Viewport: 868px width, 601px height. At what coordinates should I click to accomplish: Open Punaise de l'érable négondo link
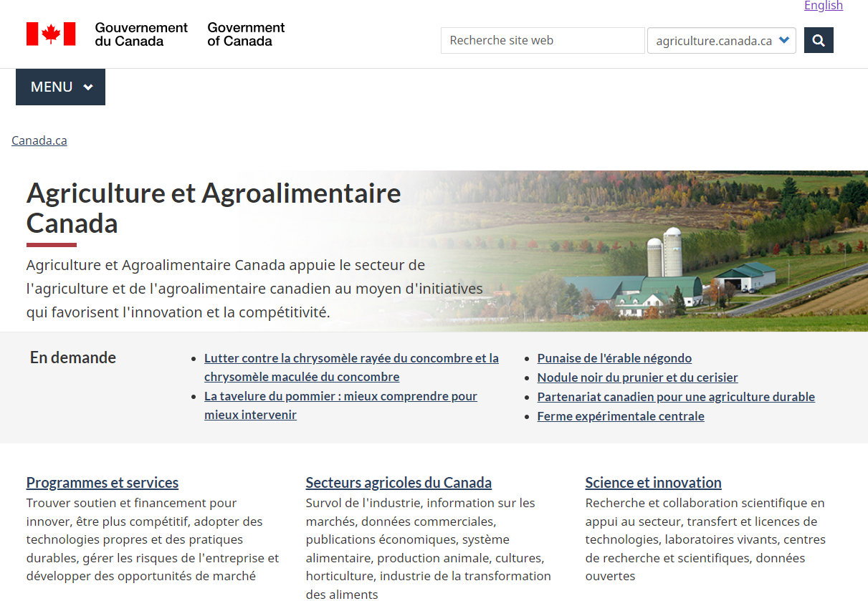614,358
